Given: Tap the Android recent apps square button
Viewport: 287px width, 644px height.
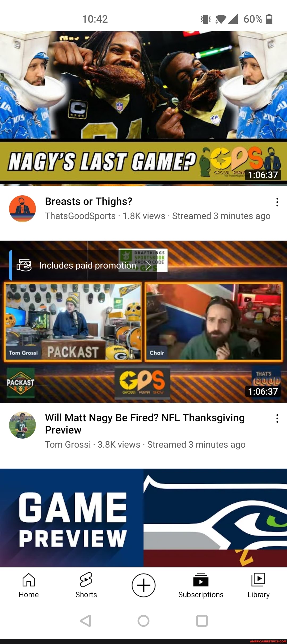Looking at the screenshot, I should click(x=202, y=621).
